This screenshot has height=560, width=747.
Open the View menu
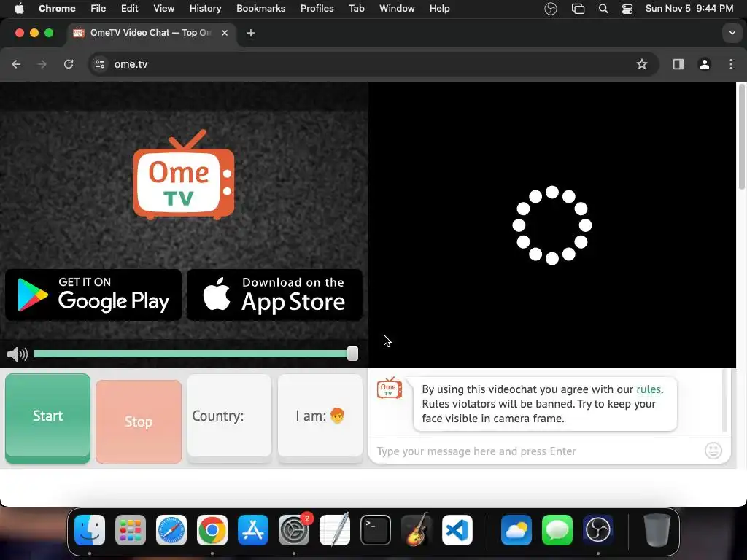[x=164, y=9]
